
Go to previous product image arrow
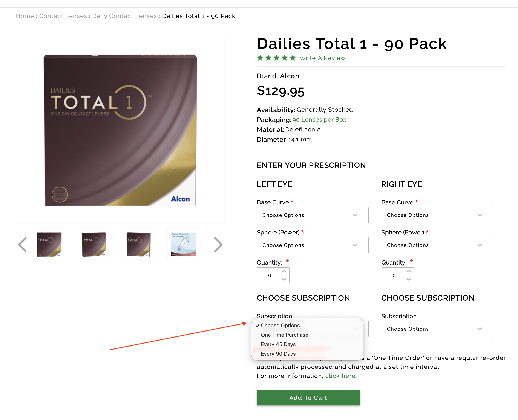pos(23,245)
